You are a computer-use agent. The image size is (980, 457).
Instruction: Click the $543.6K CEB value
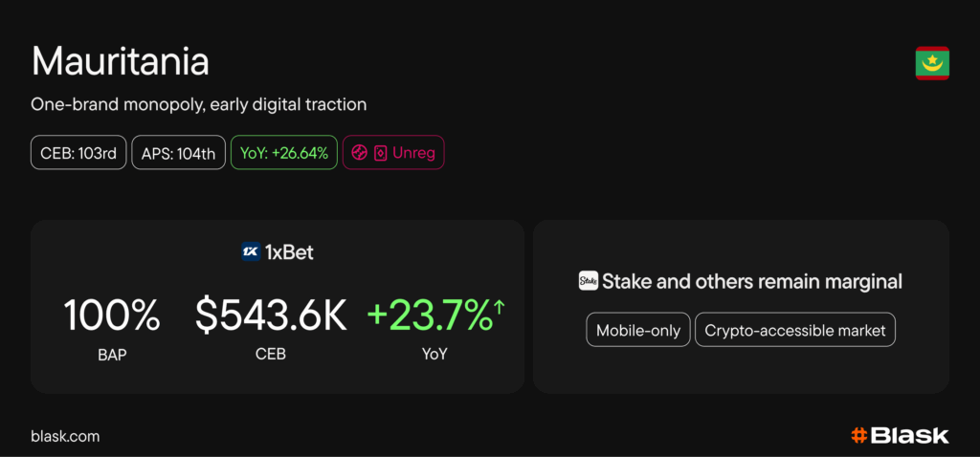click(271, 316)
